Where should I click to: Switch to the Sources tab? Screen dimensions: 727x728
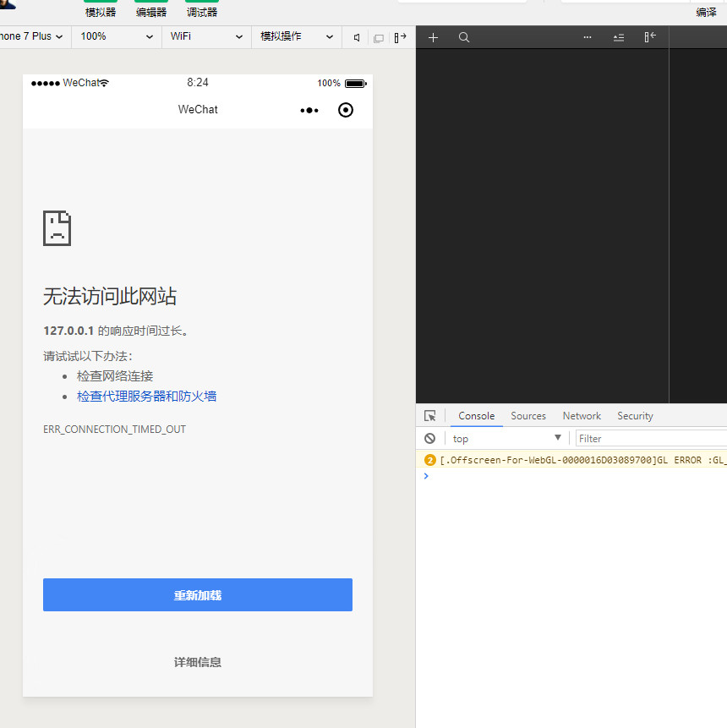pyautogui.click(x=528, y=416)
